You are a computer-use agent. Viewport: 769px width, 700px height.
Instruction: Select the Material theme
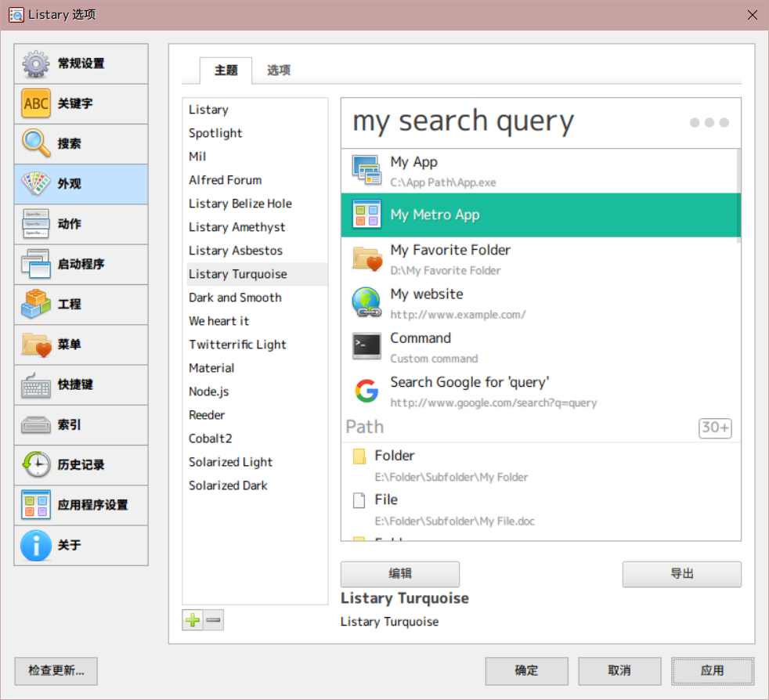tap(255, 368)
